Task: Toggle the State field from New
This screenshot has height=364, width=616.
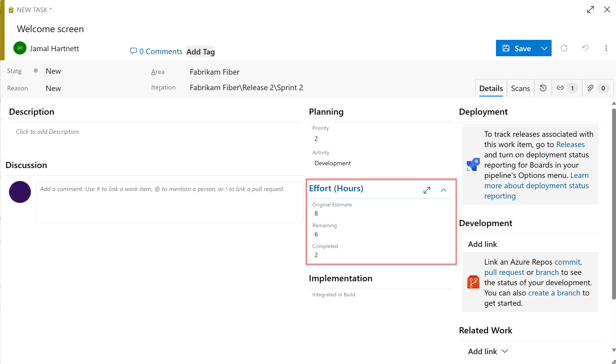Action: [x=53, y=71]
